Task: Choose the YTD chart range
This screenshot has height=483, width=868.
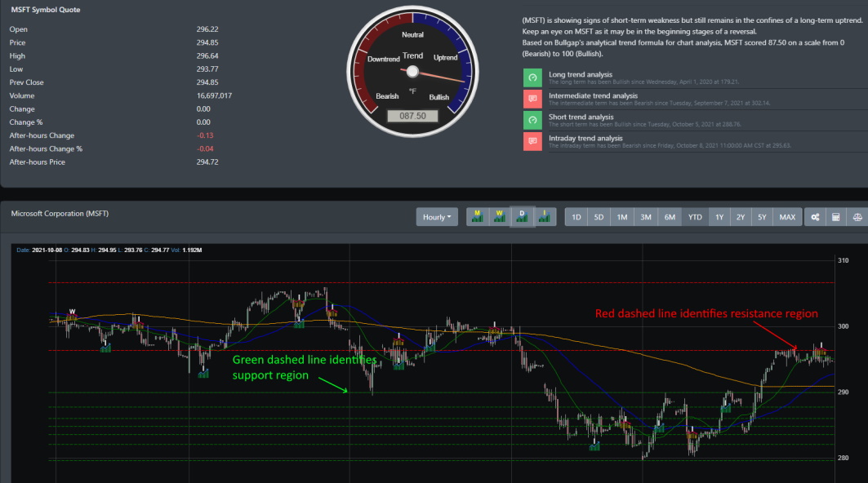Action: 695,217
